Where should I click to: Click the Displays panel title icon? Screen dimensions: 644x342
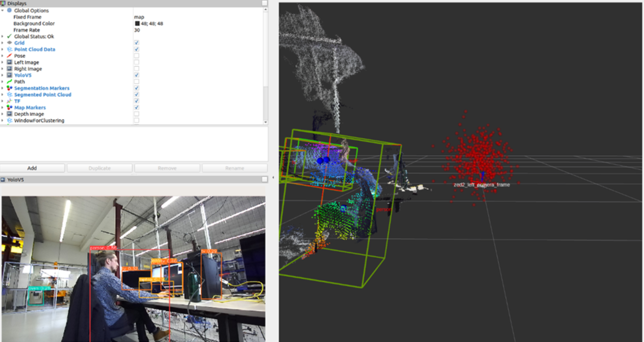(x=3, y=3)
